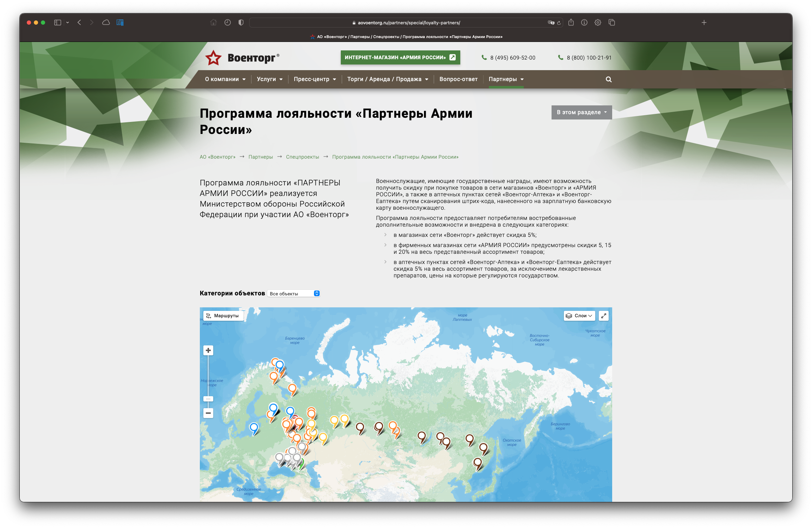The image size is (812, 528).
Task: Click the Категории объектов label
Action: 232,293
